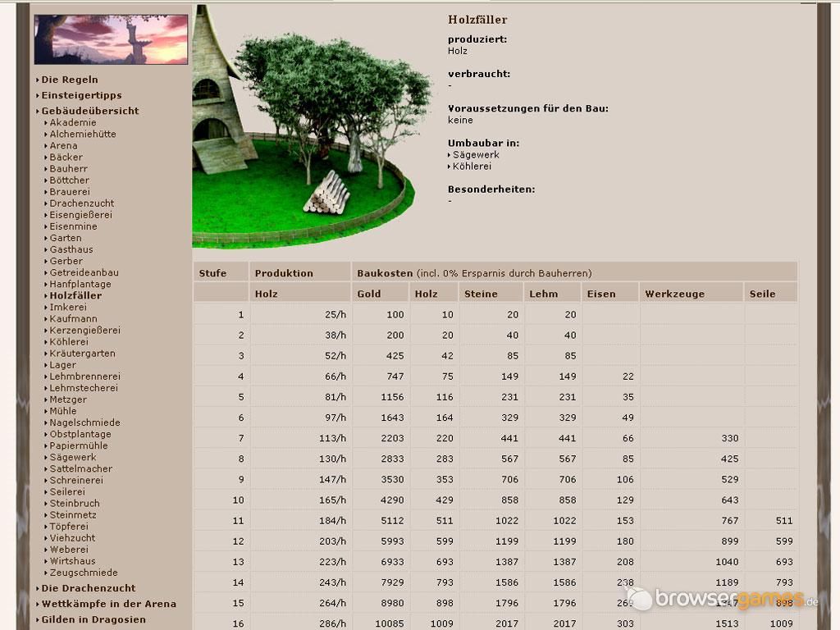Click the Stufe column header
This screenshot has width=840, height=630.
[x=212, y=273]
